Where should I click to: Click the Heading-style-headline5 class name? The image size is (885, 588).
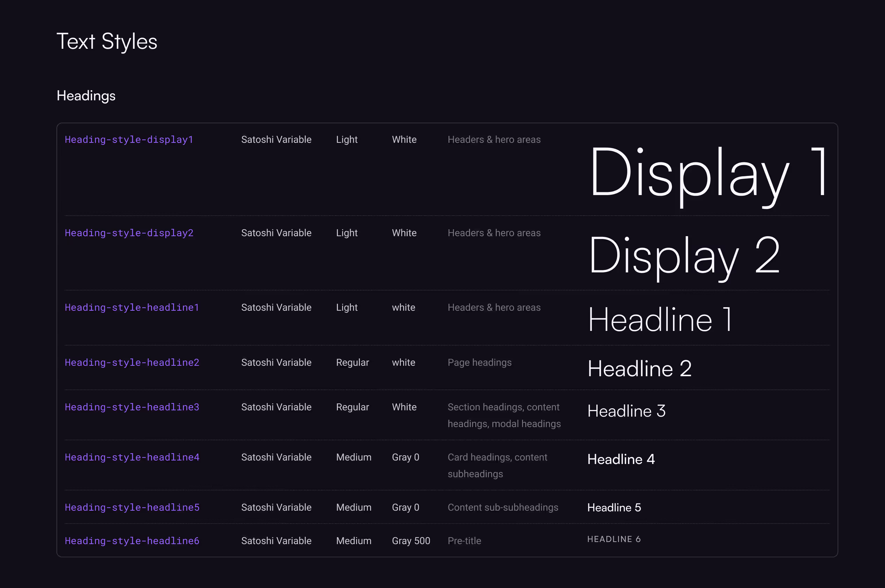132,508
